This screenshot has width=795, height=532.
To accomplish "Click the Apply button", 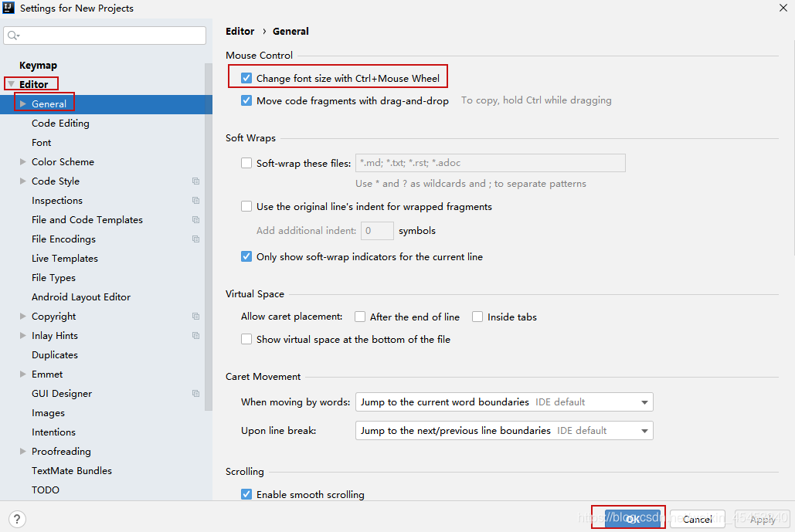I will pos(762,519).
